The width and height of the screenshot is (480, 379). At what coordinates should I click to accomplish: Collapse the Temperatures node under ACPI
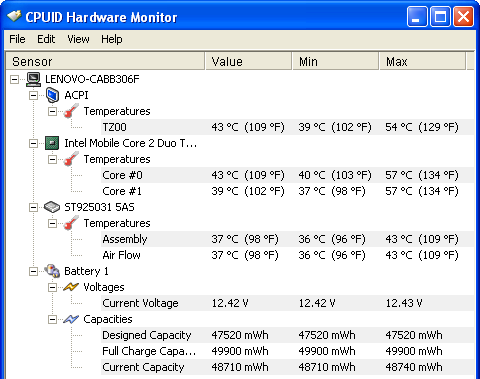(x=52, y=111)
